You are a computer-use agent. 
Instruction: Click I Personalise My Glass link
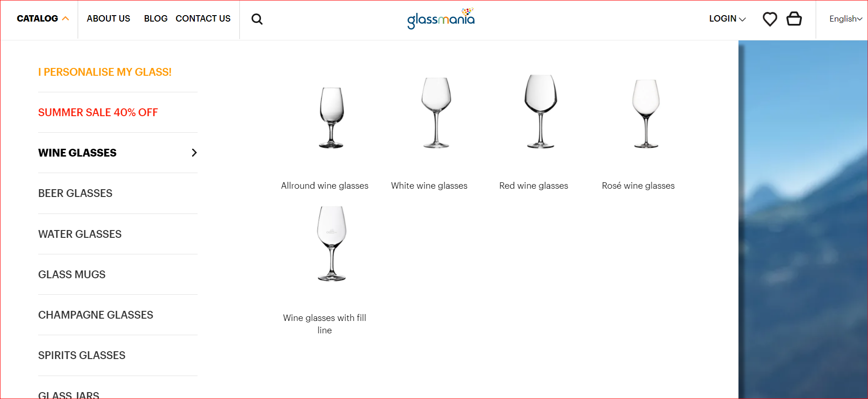coord(105,72)
